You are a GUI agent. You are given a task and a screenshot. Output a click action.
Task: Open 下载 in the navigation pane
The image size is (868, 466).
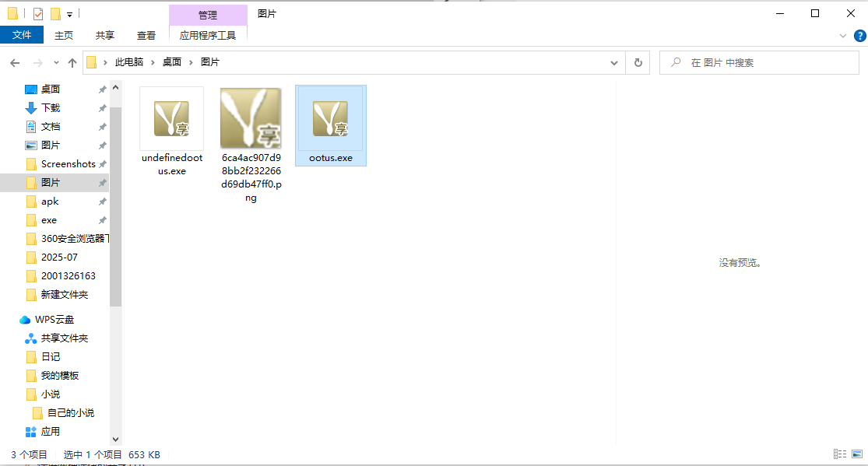[51, 108]
